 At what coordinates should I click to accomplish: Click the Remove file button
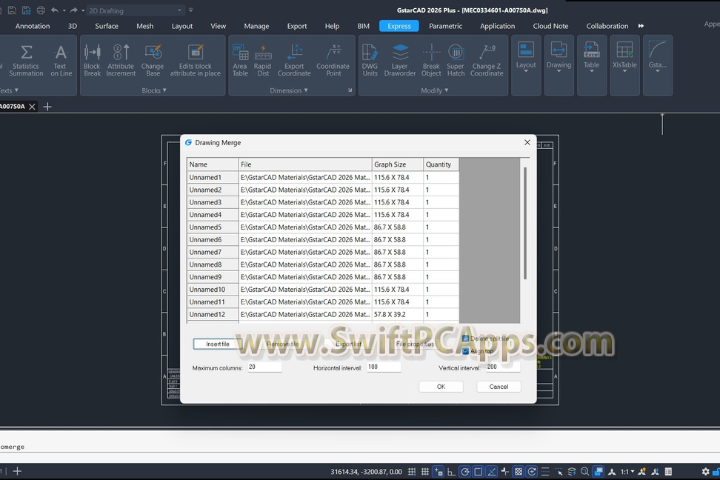(x=283, y=344)
